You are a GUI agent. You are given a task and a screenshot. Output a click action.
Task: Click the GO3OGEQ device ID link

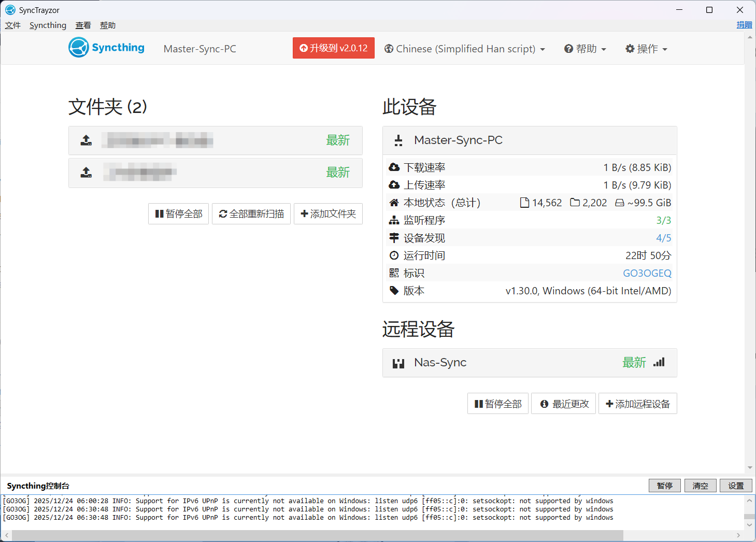(647, 273)
